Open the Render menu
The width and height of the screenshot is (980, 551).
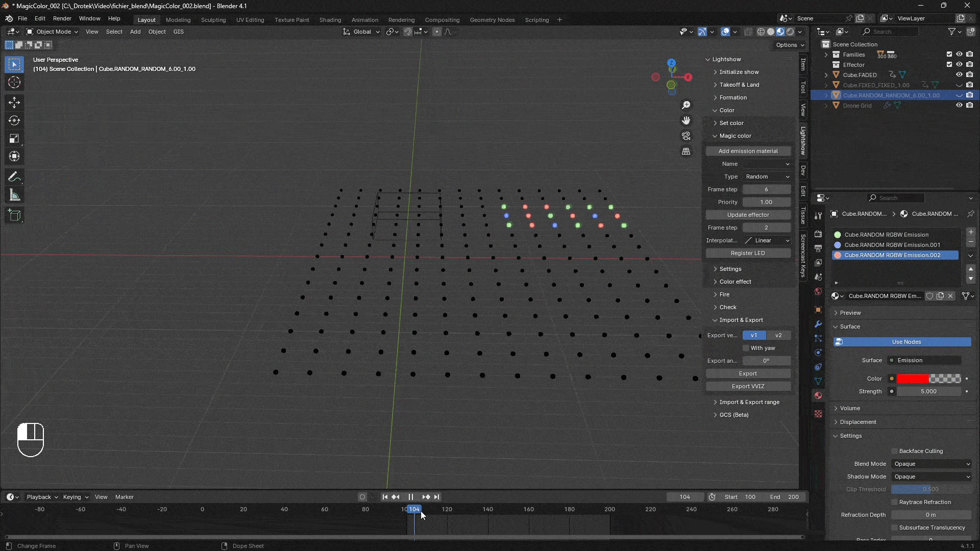point(62,18)
